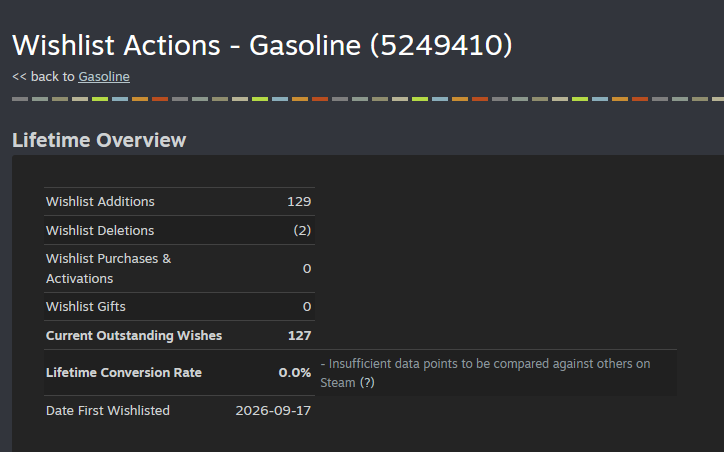Select the 'Wishlist Purchases & Activations' label

coord(109,269)
